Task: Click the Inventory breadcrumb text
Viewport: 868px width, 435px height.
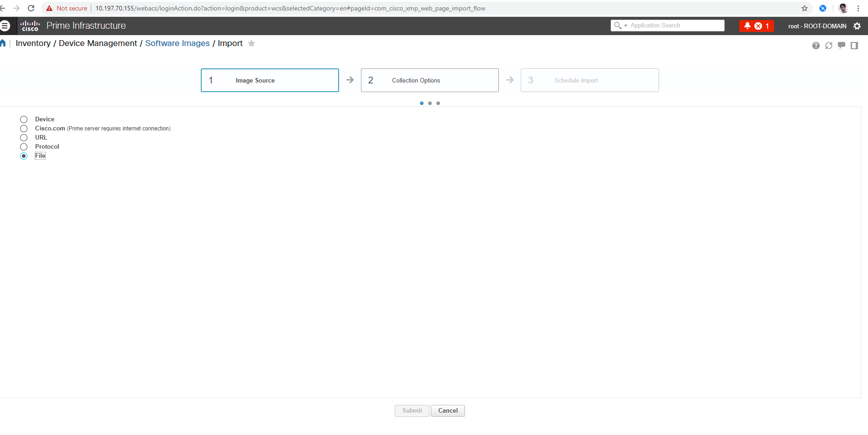Action: [33, 43]
